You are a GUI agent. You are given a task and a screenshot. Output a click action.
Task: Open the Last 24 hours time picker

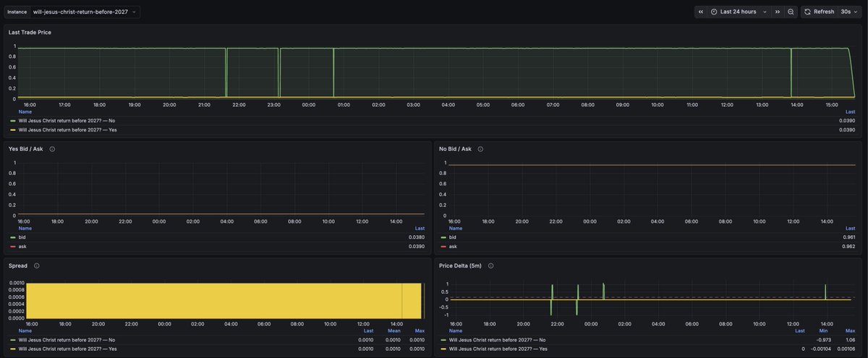click(x=738, y=12)
